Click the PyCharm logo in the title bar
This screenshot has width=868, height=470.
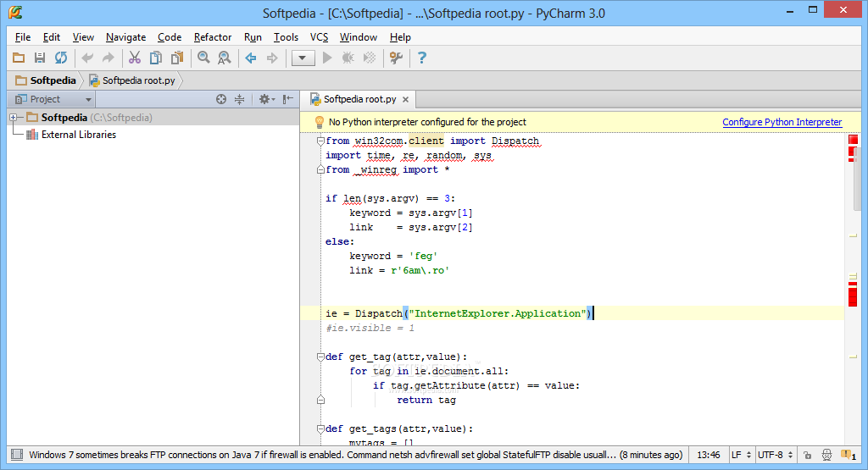(15, 12)
